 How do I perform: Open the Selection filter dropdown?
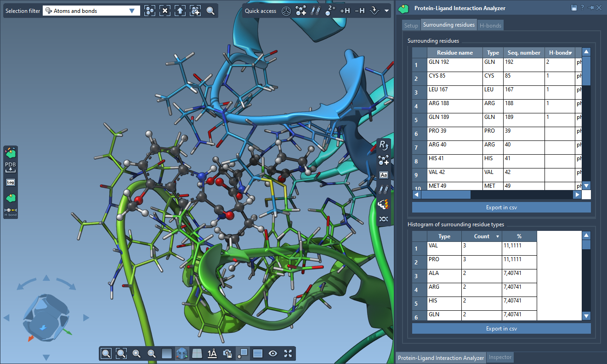pyautogui.click(x=132, y=11)
